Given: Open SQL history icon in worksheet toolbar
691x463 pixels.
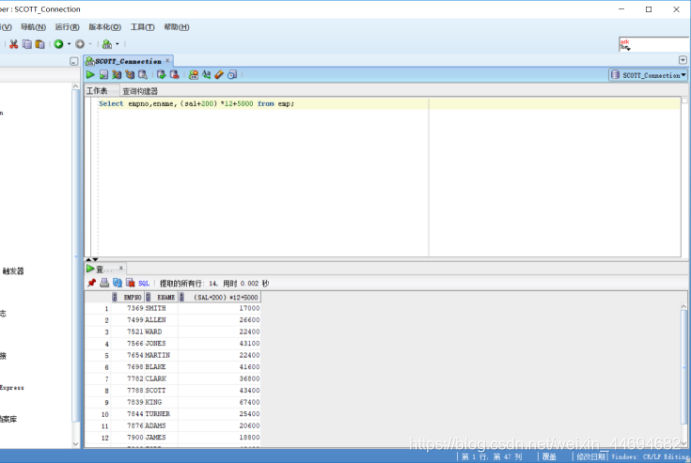Looking at the screenshot, I should (232, 74).
